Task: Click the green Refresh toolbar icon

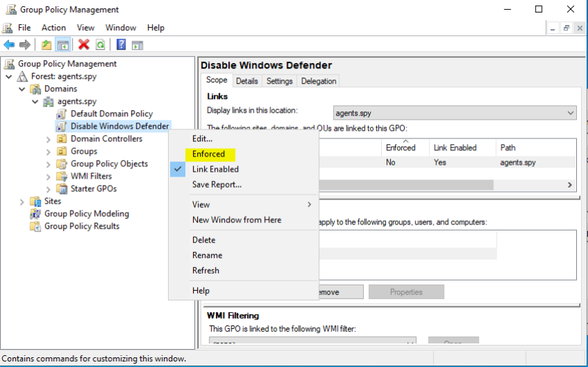Action: 100,45
